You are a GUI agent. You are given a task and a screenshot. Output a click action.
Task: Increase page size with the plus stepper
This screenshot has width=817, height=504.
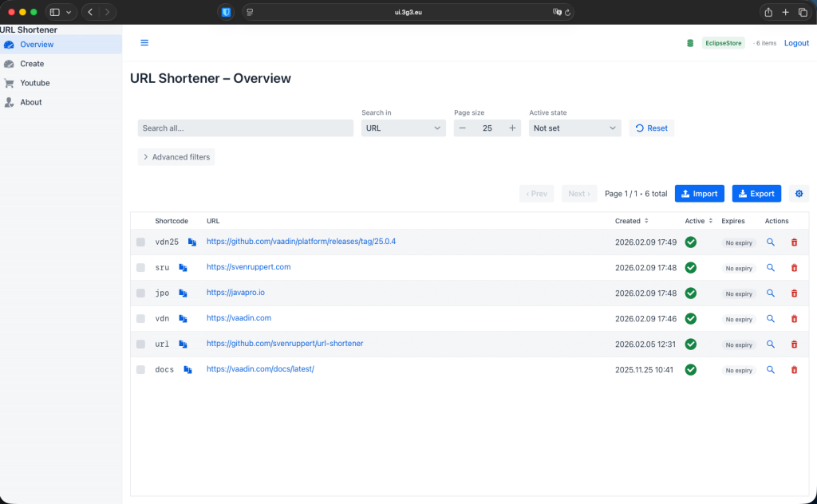[511, 128]
